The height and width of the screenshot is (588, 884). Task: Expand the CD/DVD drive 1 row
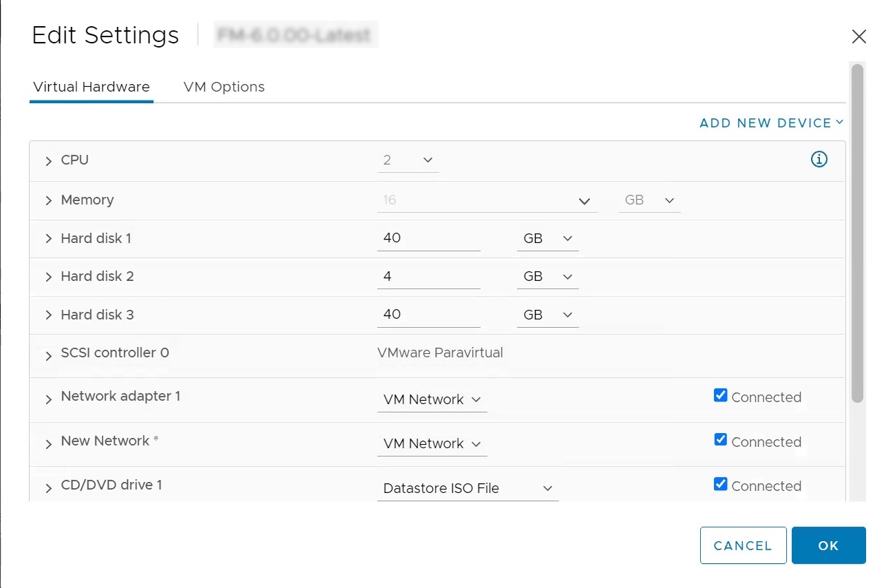48,485
